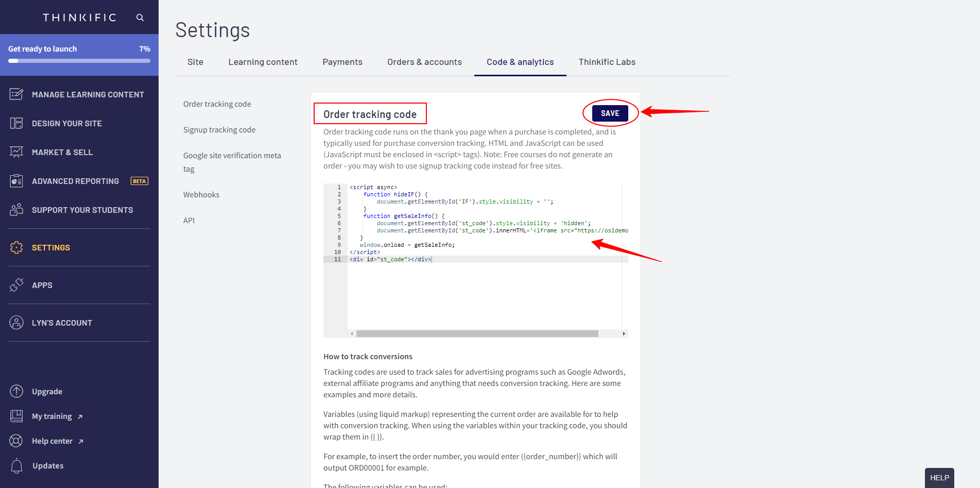Click the Market & Sell chart icon
This screenshot has height=488, width=980.
(16, 152)
